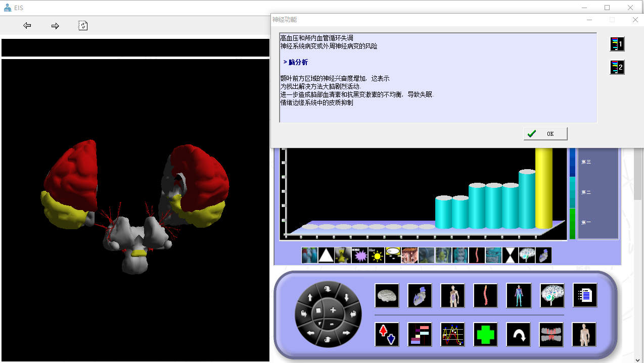
Task: Open report number 2 icon
Action: coord(617,67)
